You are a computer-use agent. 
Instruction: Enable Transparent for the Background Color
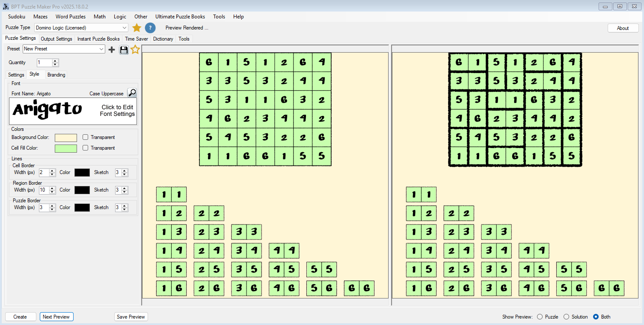85,137
